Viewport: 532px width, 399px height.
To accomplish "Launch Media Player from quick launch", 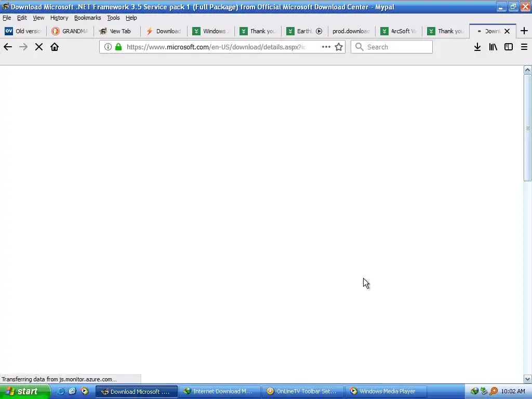I will click(x=84, y=391).
